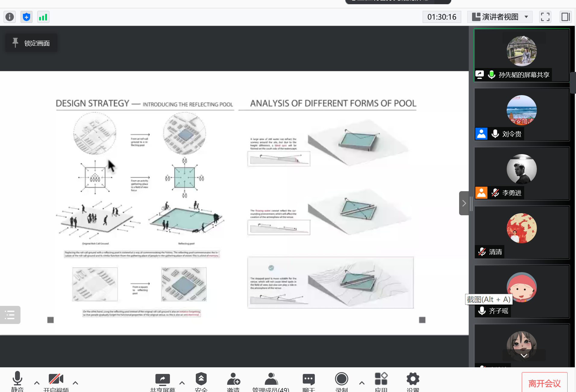Enter full screen mode
576x392 pixels.
pyautogui.click(x=545, y=17)
